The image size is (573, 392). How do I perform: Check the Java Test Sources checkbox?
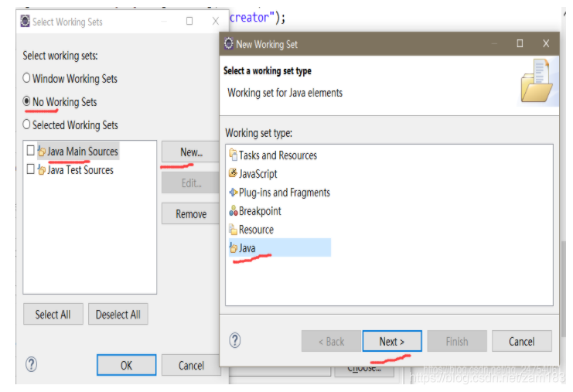[x=31, y=169]
